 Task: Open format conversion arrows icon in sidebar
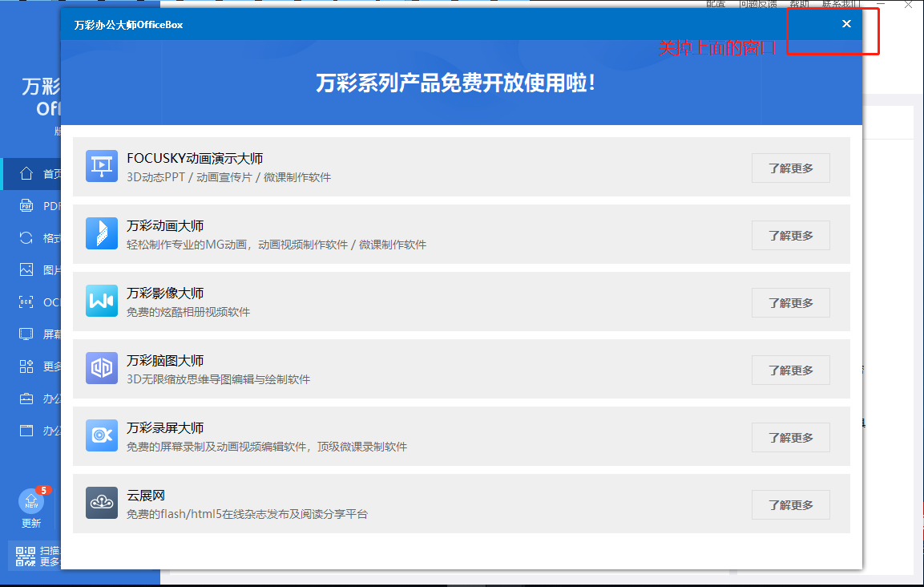point(26,237)
